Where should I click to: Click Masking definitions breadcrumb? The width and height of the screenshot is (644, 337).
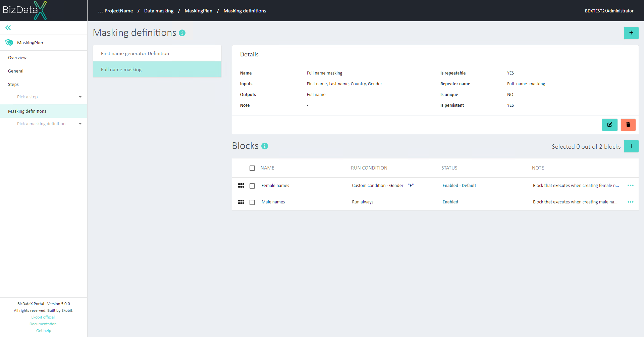pyautogui.click(x=245, y=11)
